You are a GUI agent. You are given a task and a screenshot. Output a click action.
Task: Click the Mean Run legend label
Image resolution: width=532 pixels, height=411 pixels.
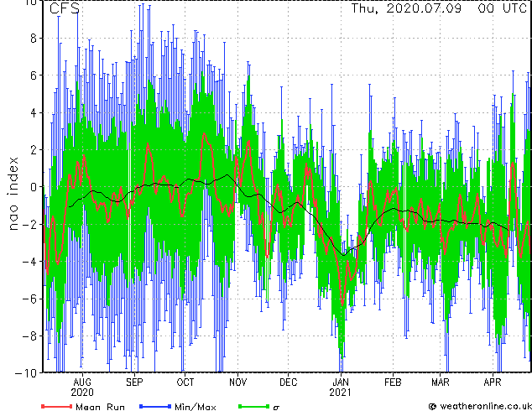pyautogui.click(x=101, y=407)
